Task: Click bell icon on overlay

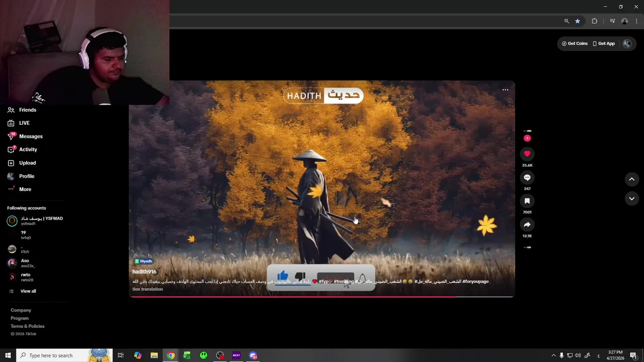Action: [x=362, y=278]
